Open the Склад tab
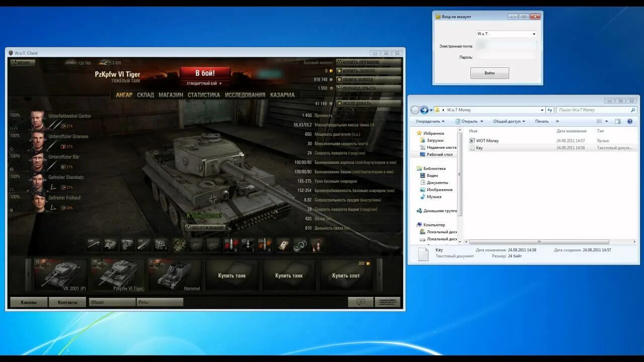The width and height of the screenshot is (644, 362). pyautogui.click(x=145, y=95)
